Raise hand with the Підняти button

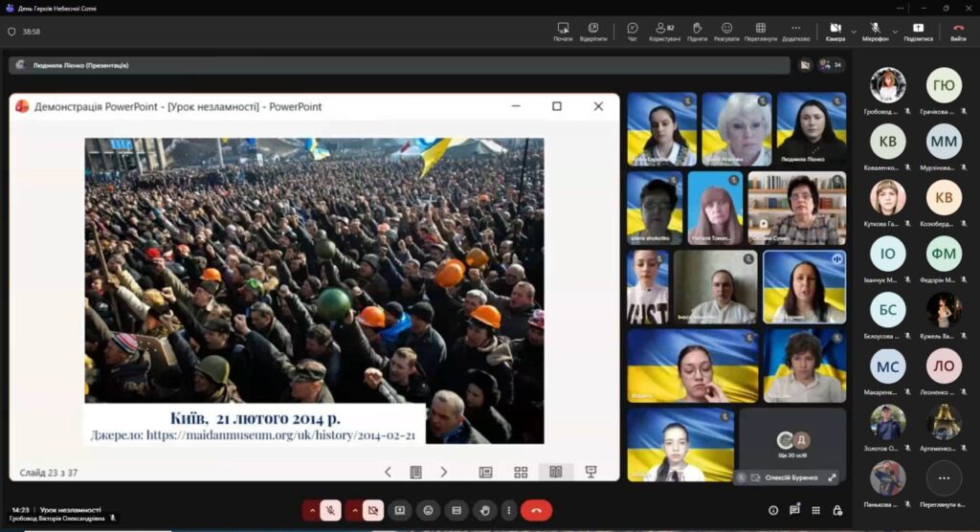697,31
